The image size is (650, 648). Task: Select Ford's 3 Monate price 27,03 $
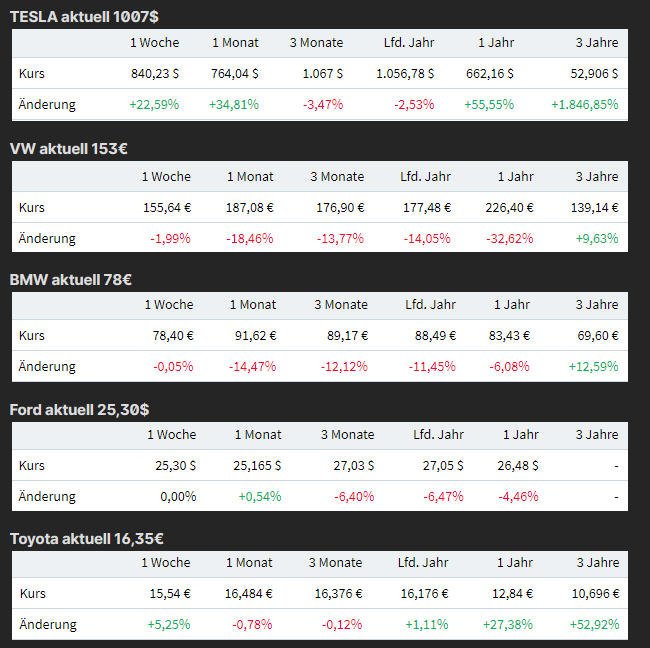tap(350, 465)
